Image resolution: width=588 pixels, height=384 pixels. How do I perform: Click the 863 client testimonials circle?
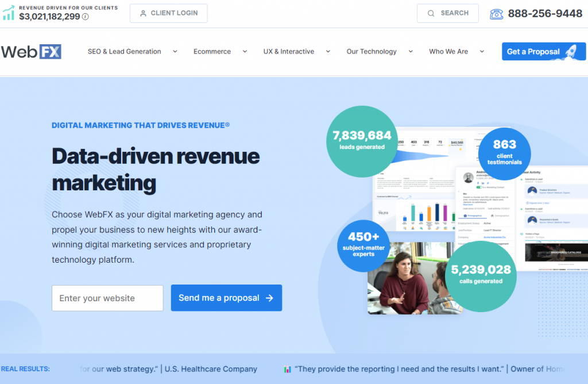pyautogui.click(x=504, y=154)
